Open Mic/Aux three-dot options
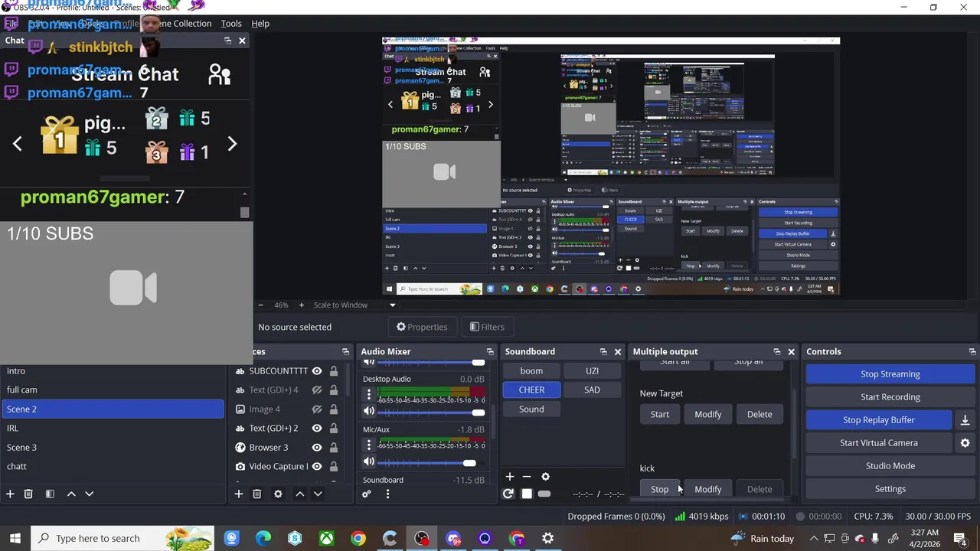 368,445
